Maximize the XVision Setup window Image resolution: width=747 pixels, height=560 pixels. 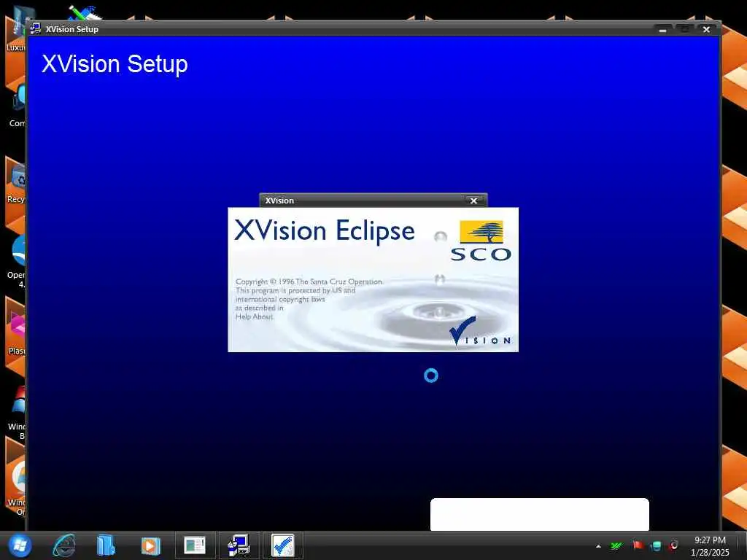pyautogui.click(x=684, y=29)
